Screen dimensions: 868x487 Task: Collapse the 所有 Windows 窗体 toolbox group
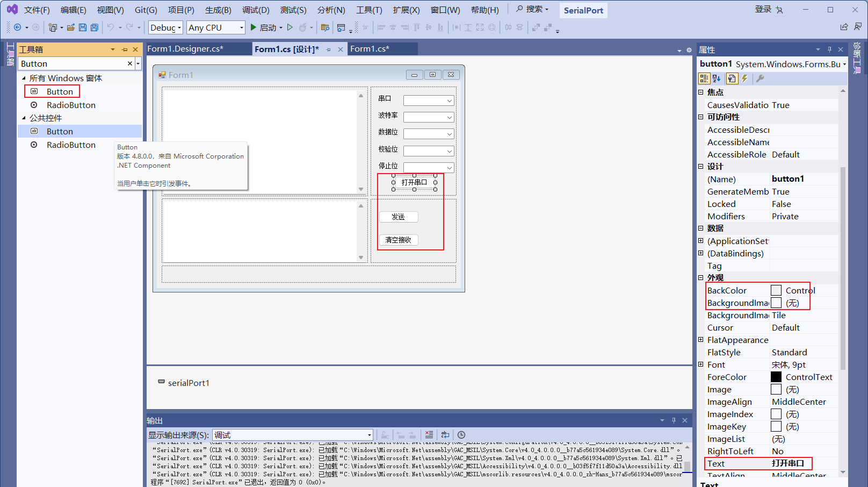pyautogui.click(x=24, y=78)
